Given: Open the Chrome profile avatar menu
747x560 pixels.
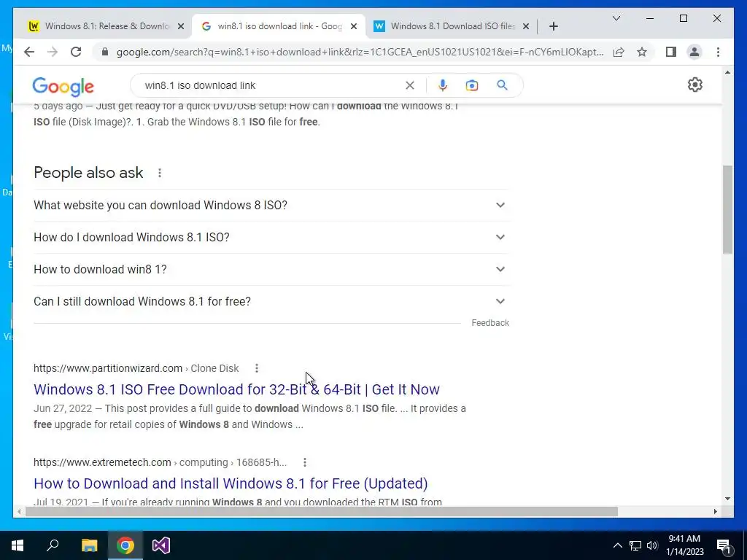Looking at the screenshot, I should point(694,52).
